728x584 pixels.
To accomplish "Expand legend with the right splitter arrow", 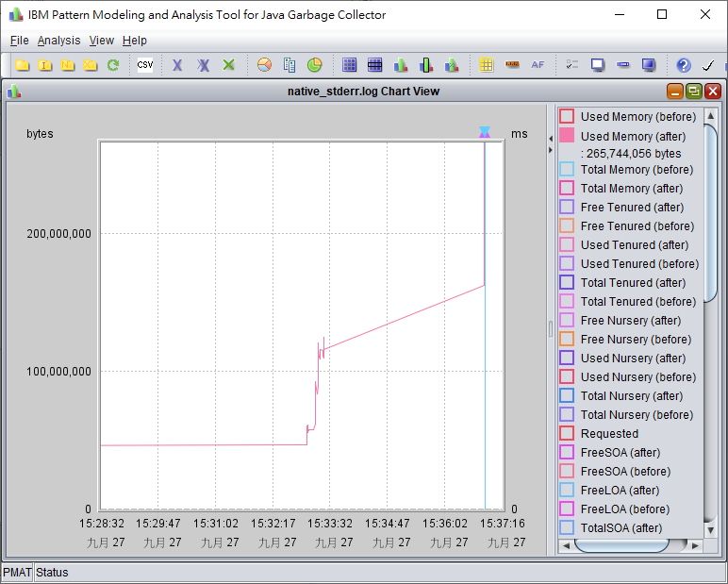I will pyautogui.click(x=551, y=150).
